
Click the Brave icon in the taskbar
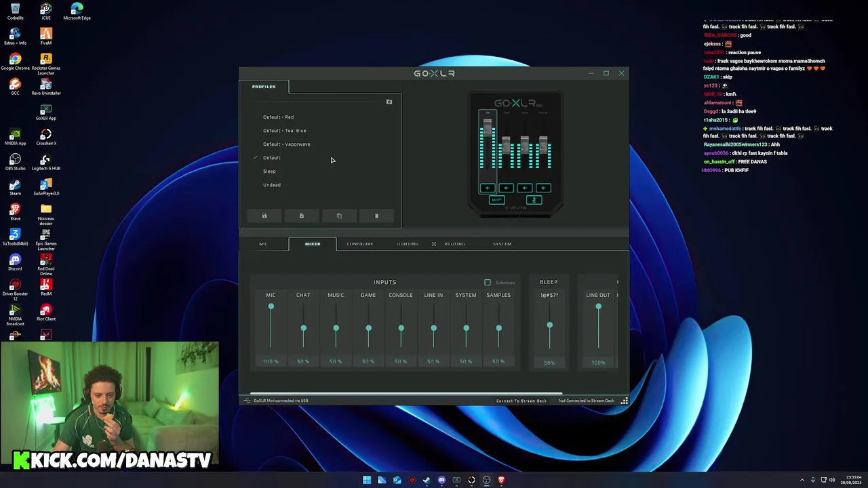click(501, 480)
